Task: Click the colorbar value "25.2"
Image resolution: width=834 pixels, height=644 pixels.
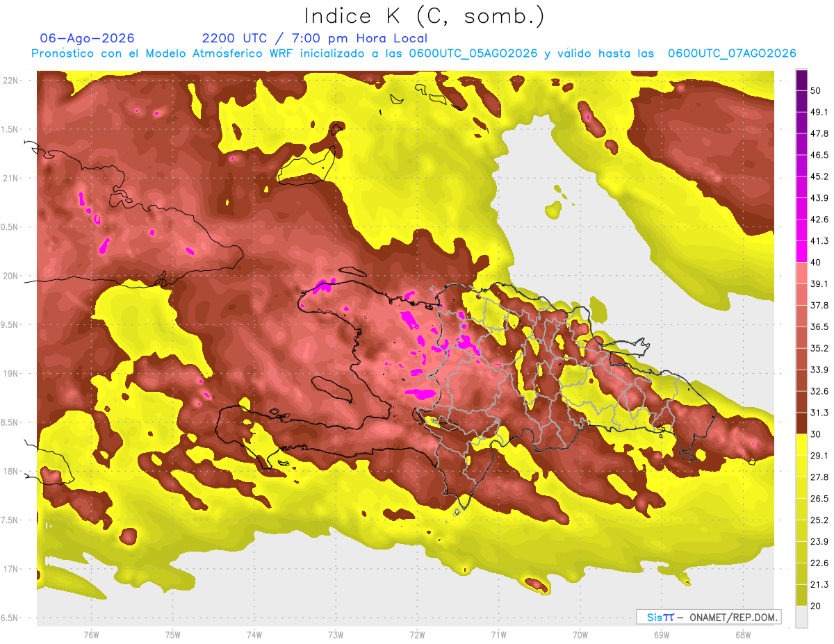Action: coord(819,520)
